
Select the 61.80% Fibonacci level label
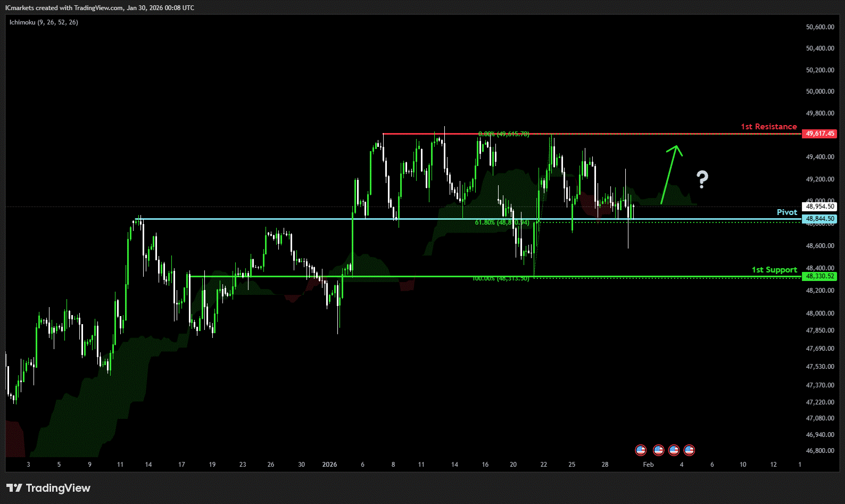click(x=502, y=222)
